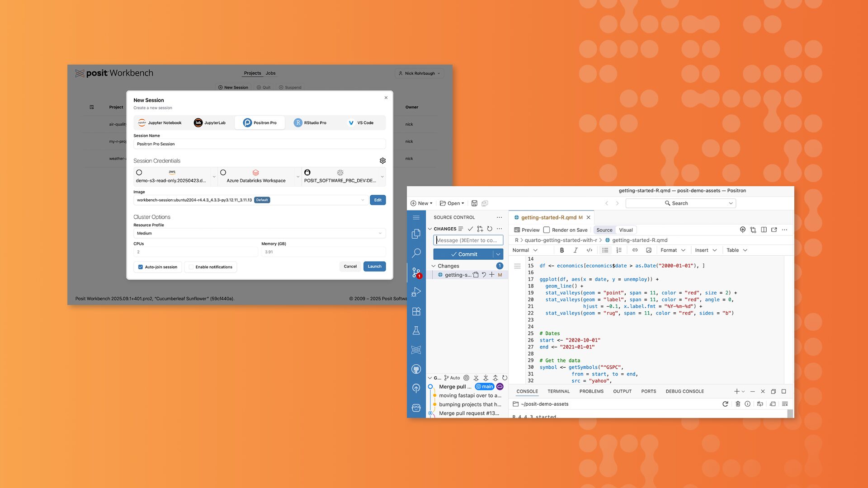Toggle bold formatting in editor toolbar
The width and height of the screenshot is (868, 488).
[561, 250]
